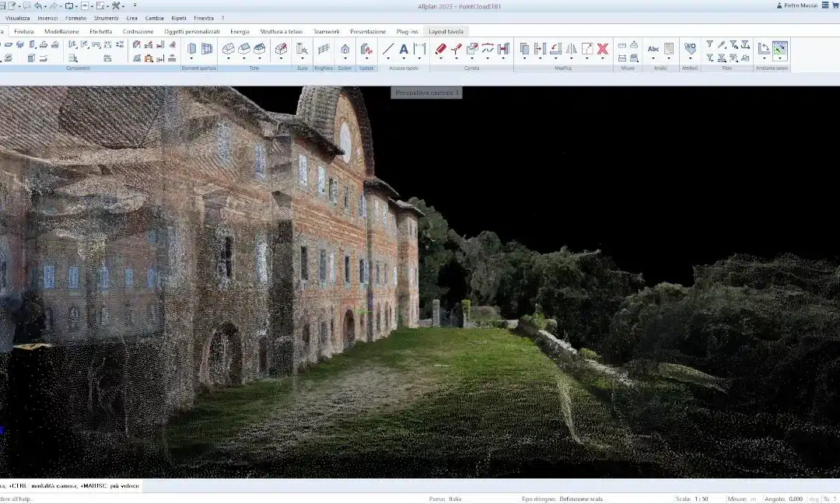Click the first filter funnel in Filtro
Screen dimensions: 840x504
(x=709, y=44)
